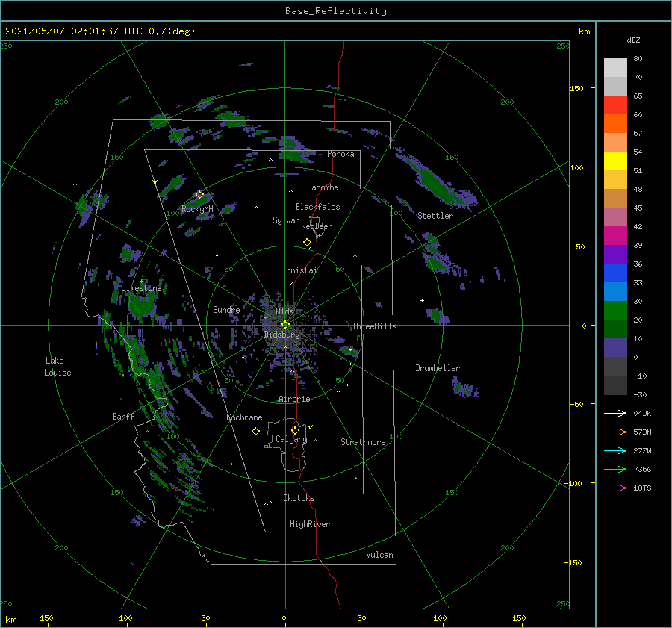Click the white 04DK arrow in legend
This screenshot has height=628, width=672.
click(x=615, y=413)
